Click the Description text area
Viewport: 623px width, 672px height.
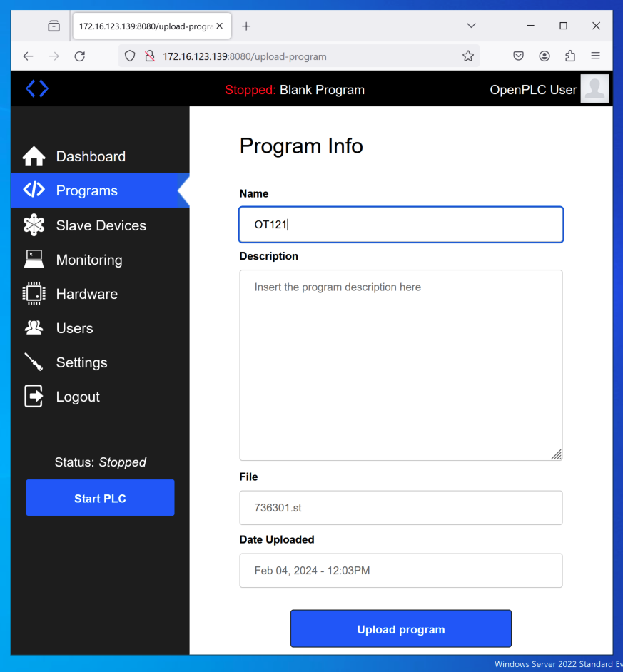click(x=401, y=365)
